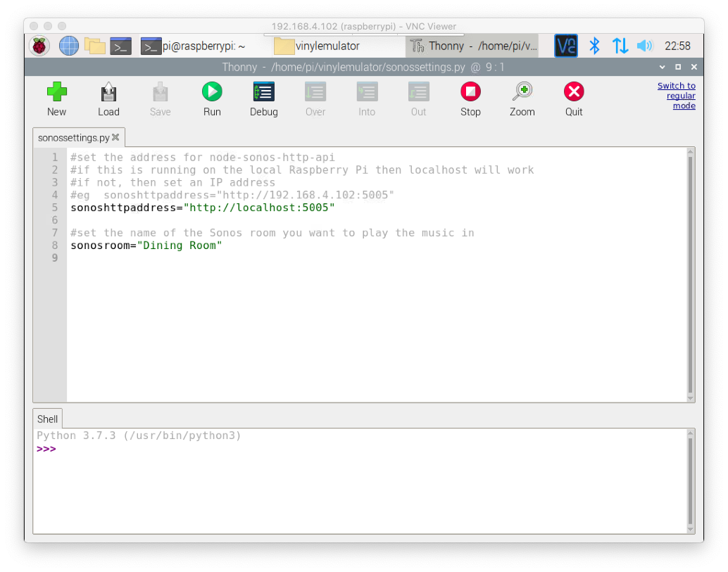The height and width of the screenshot is (572, 728).
Task: Click the editor vertical scrollbar
Action: click(691, 274)
